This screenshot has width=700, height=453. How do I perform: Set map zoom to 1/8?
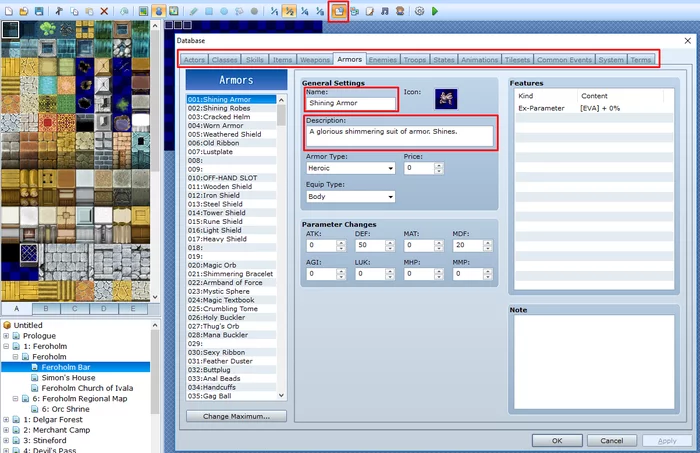click(x=320, y=11)
